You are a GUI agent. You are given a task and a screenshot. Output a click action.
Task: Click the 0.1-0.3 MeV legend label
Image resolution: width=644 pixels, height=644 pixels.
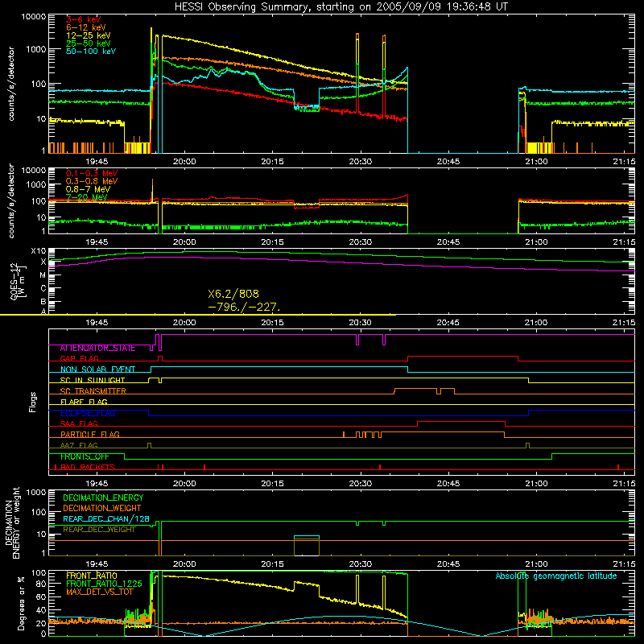92,173
